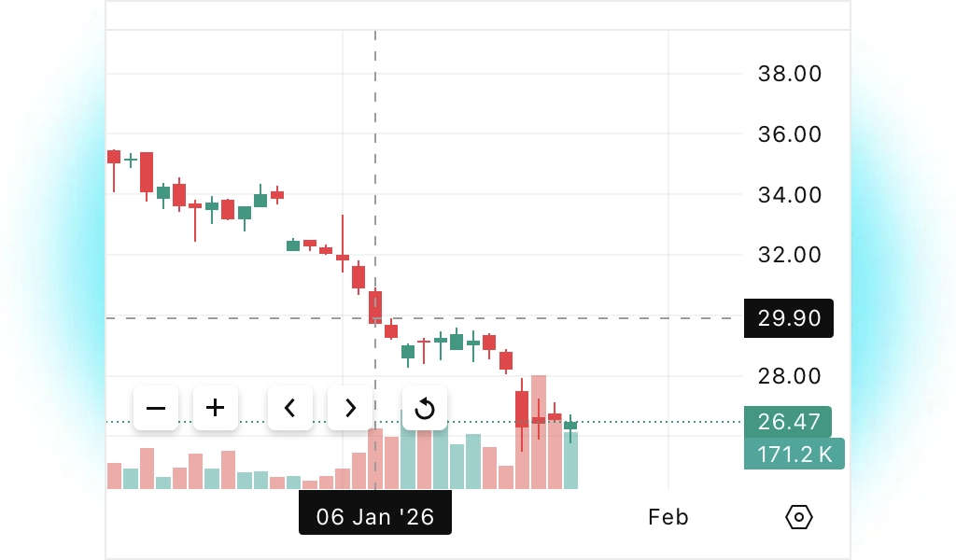Click the 34.00 price axis label

790,195
